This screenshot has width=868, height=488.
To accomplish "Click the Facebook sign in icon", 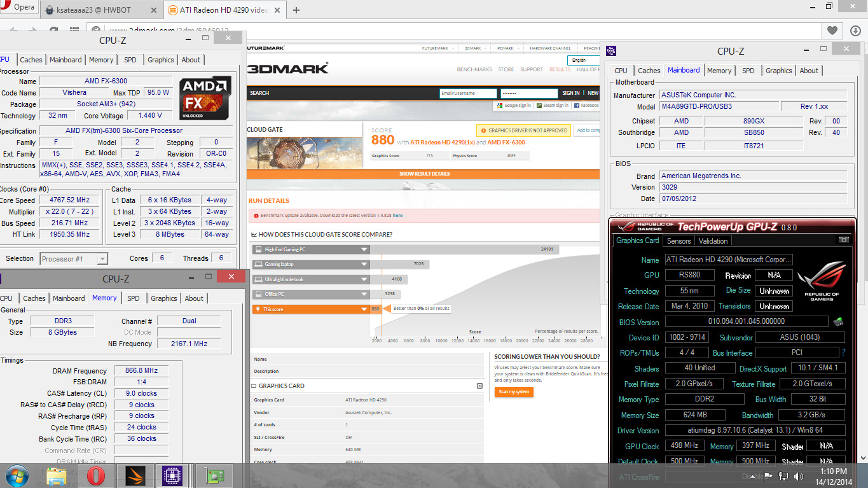I will click(577, 106).
